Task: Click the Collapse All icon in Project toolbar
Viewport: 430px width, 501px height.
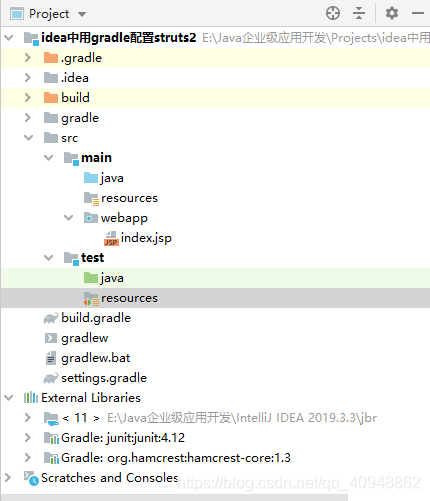Action: [359, 13]
